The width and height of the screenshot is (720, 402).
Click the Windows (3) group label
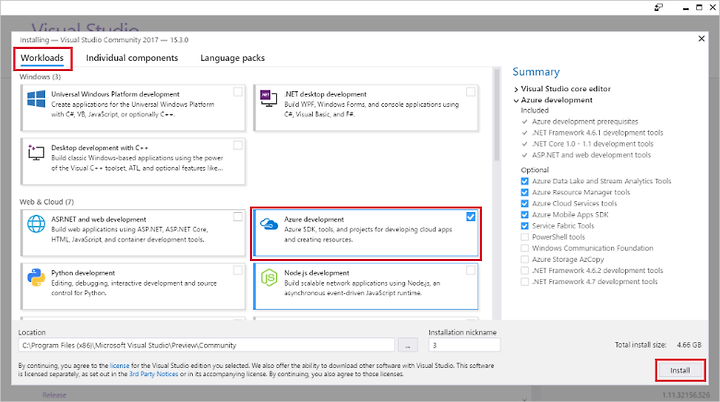click(x=40, y=77)
